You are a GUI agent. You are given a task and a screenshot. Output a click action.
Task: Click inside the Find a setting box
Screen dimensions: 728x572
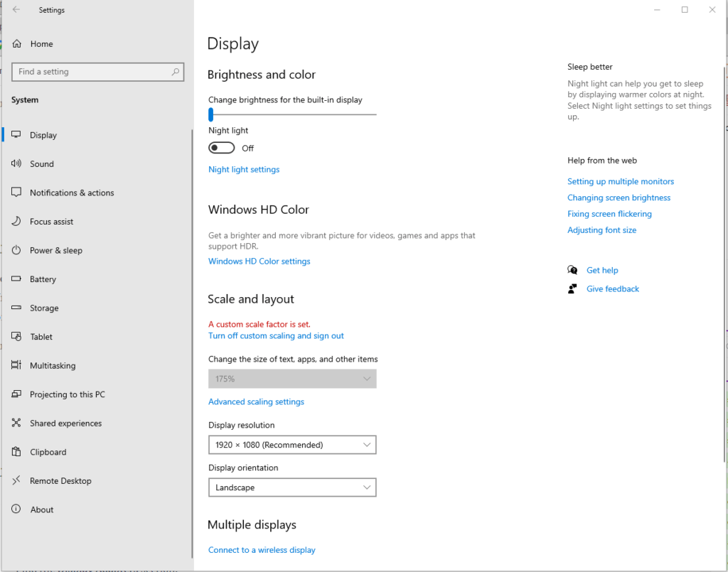pos(97,72)
